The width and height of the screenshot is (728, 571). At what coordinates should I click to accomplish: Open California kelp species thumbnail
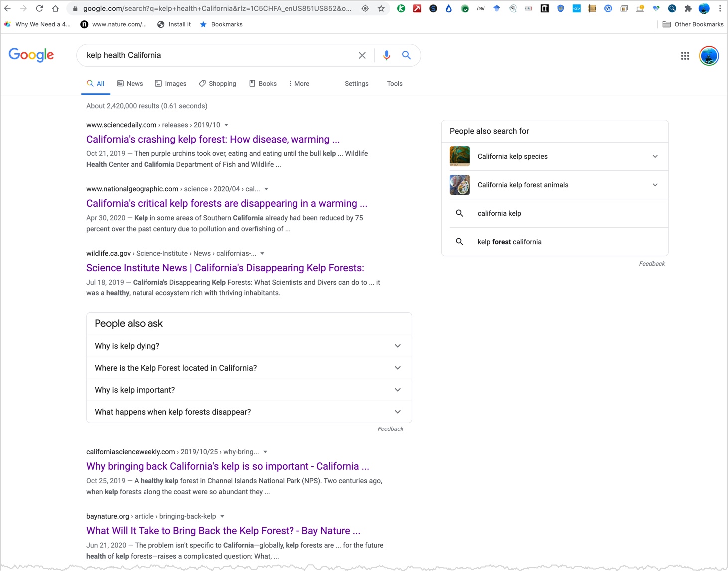click(x=460, y=156)
